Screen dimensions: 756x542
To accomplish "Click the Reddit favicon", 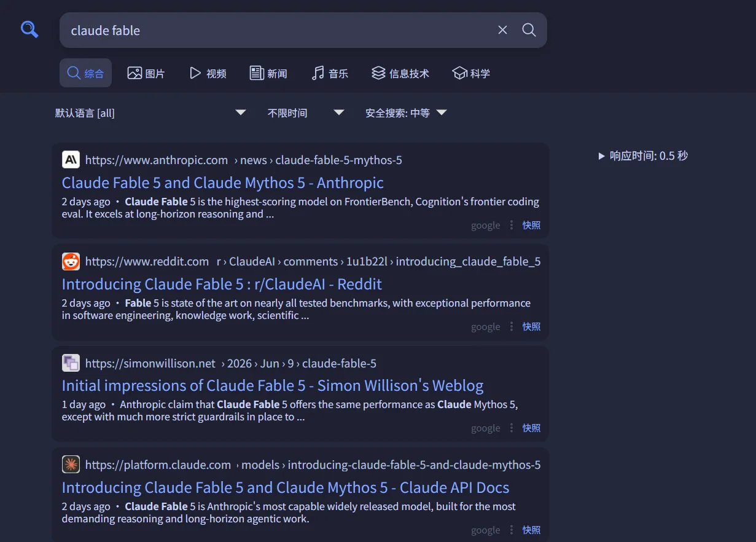I will pos(71,261).
